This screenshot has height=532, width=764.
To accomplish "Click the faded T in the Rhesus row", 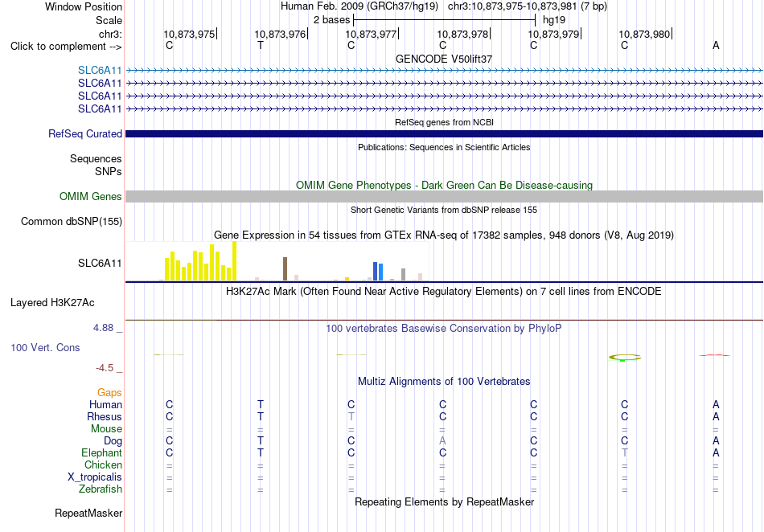I will pyautogui.click(x=351, y=416).
